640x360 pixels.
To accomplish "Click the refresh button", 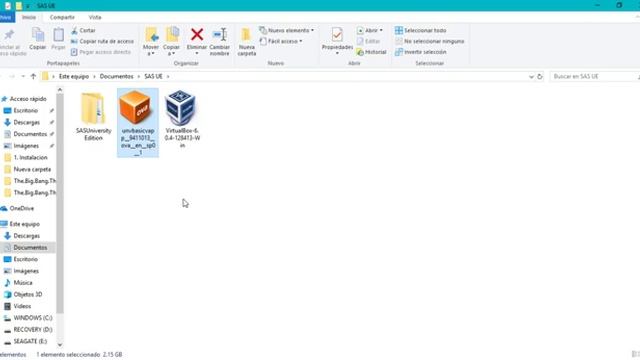I will coord(540,76).
